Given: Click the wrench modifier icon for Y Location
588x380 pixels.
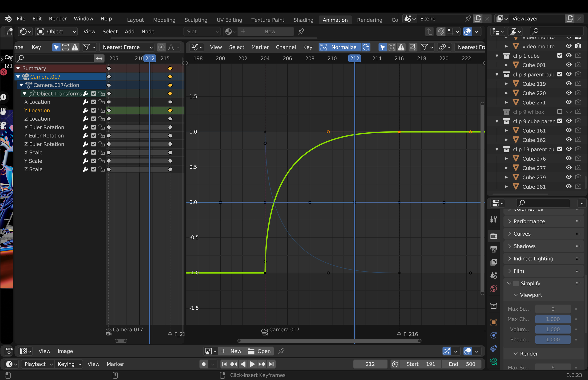Looking at the screenshot, I should [85, 110].
